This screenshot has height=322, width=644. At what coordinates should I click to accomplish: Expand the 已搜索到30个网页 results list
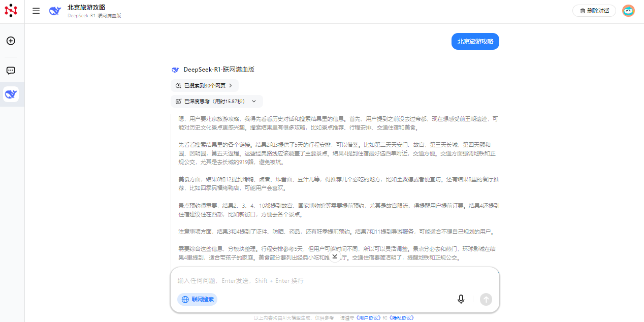coord(204,86)
